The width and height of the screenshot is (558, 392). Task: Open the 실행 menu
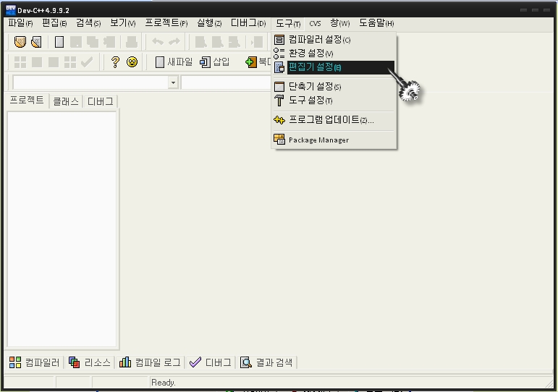pos(209,23)
